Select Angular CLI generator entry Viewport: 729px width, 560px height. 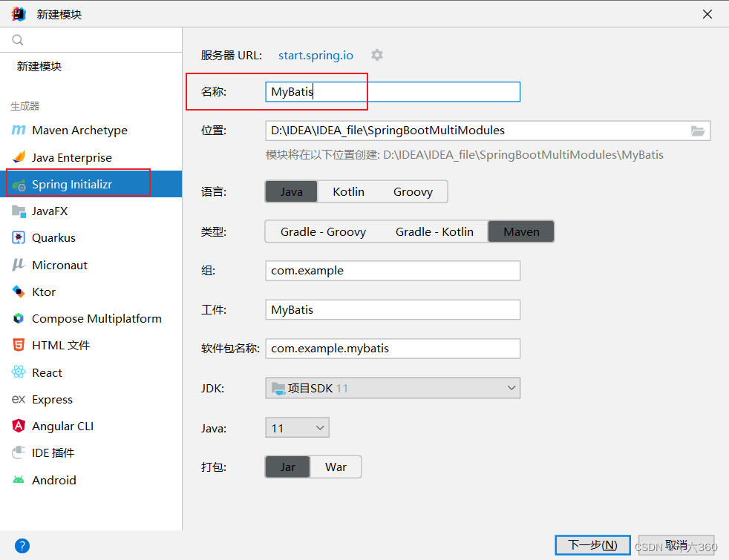[91, 426]
